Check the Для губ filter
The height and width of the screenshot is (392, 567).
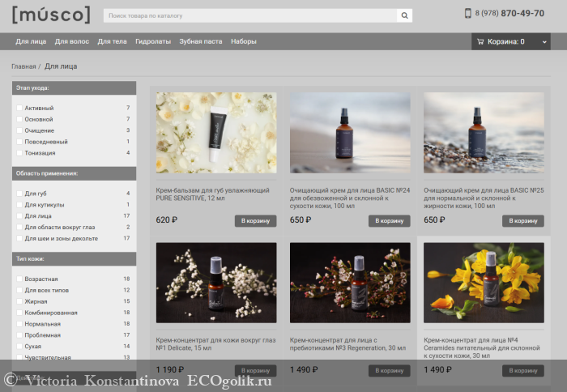coord(19,194)
